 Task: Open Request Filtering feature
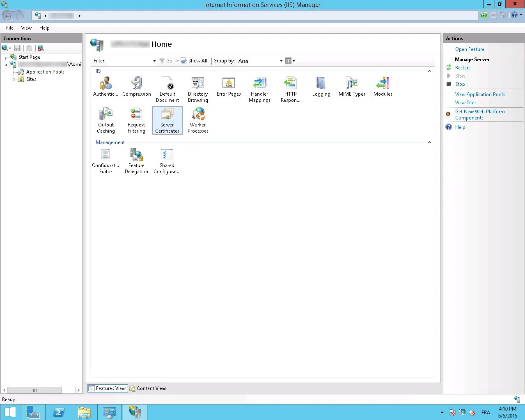coord(136,120)
